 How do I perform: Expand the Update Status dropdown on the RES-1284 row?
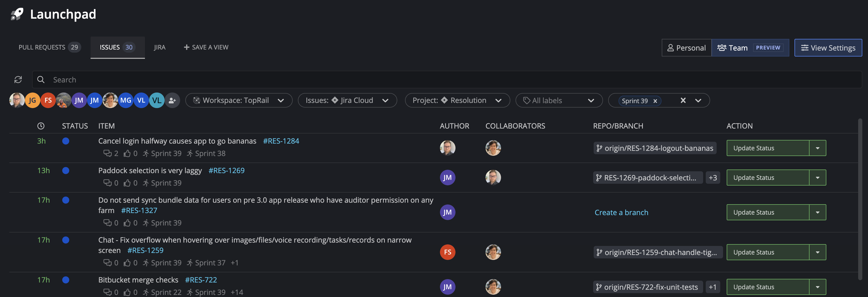pos(818,148)
